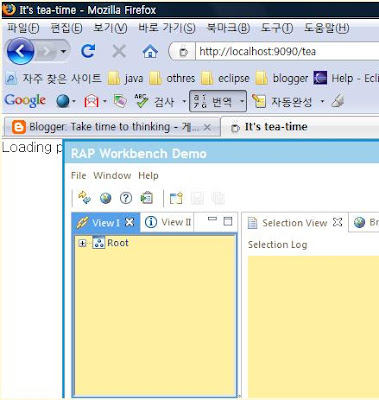
Task: Click the disabled save toolbar icon
Action: [x=197, y=198]
